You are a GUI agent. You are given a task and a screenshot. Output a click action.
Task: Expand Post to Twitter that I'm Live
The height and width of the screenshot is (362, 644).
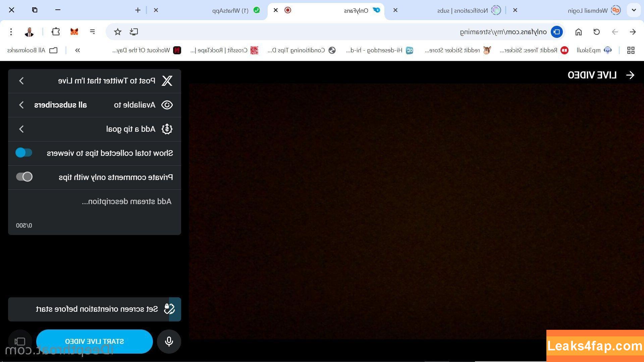coord(21,81)
